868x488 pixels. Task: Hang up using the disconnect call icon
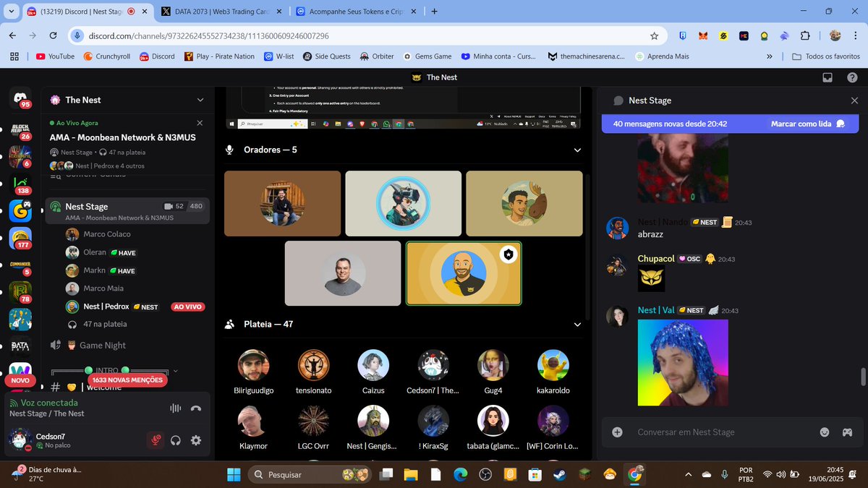195,408
